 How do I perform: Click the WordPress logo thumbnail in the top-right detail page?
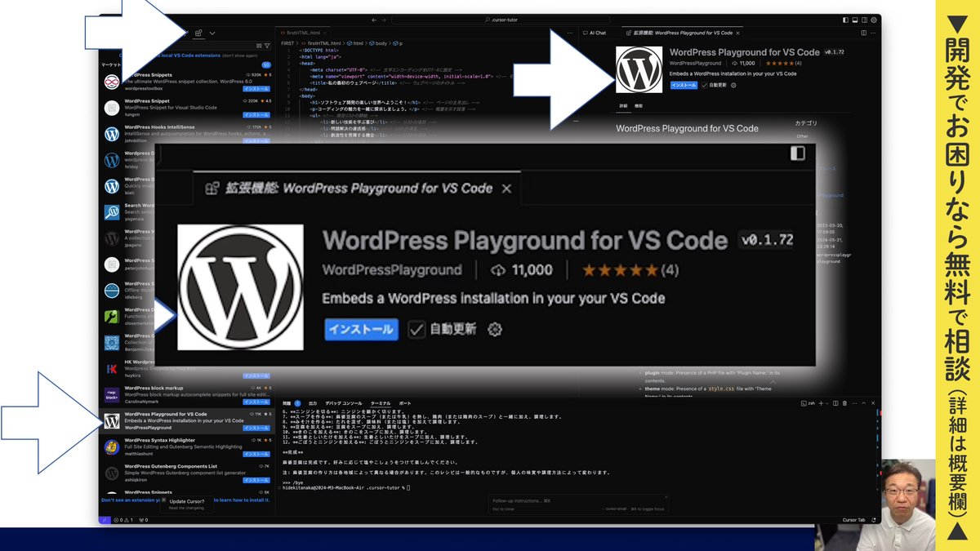point(639,69)
